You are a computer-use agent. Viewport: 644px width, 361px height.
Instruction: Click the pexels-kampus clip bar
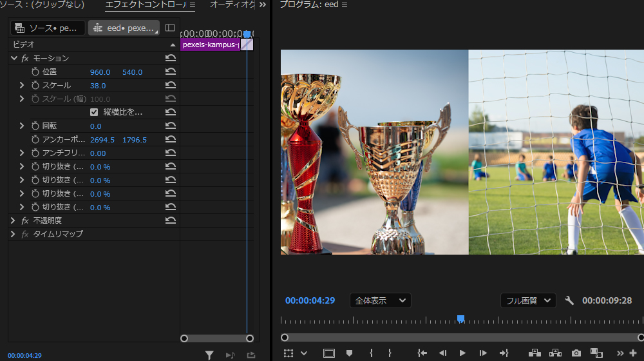(x=211, y=45)
